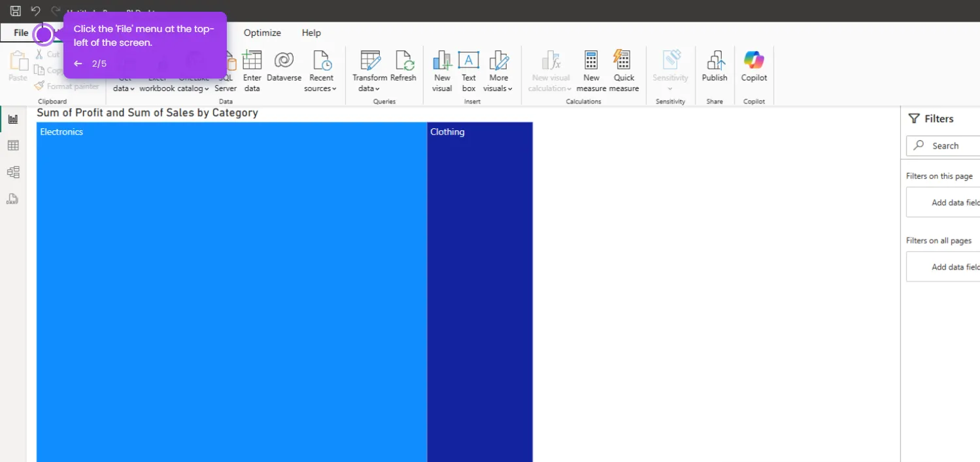The width and height of the screenshot is (980, 462).
Task: Open DAX query view in left sidebar
Action: [x=13, y=199]
